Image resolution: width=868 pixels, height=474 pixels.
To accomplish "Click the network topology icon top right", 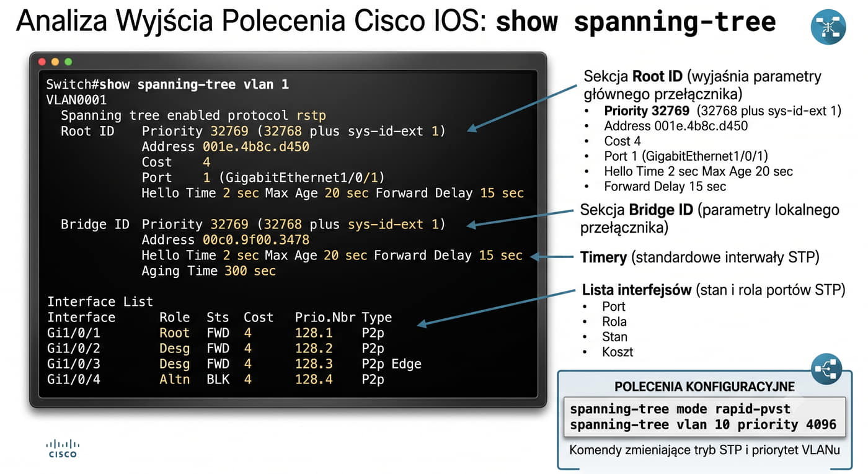I will [x=828, y=27].
